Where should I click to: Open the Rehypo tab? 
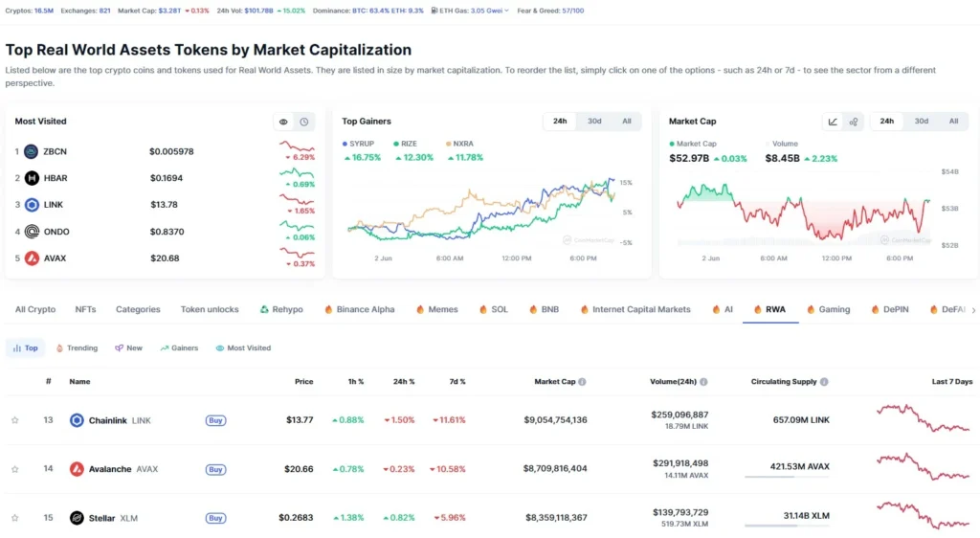point(281,309)
